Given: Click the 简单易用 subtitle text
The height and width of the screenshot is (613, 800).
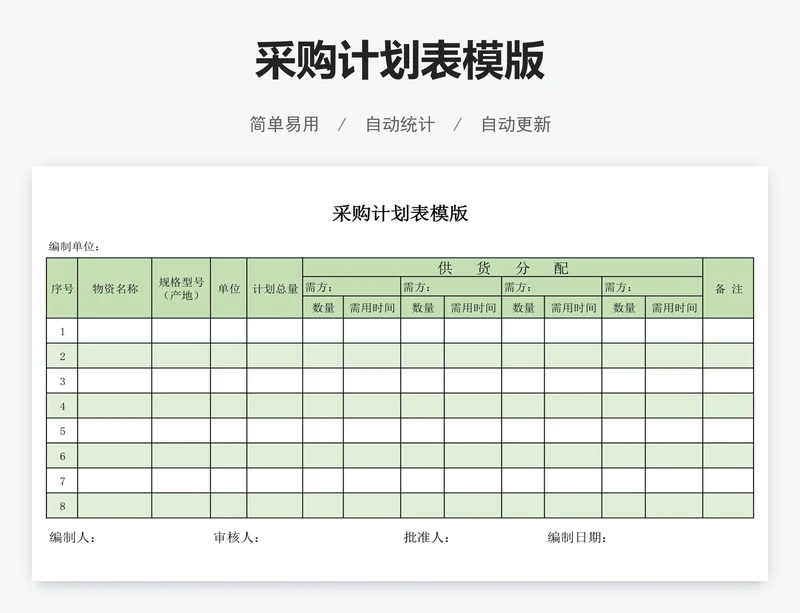Looking at the screenshot, I should tap(284, 125).
